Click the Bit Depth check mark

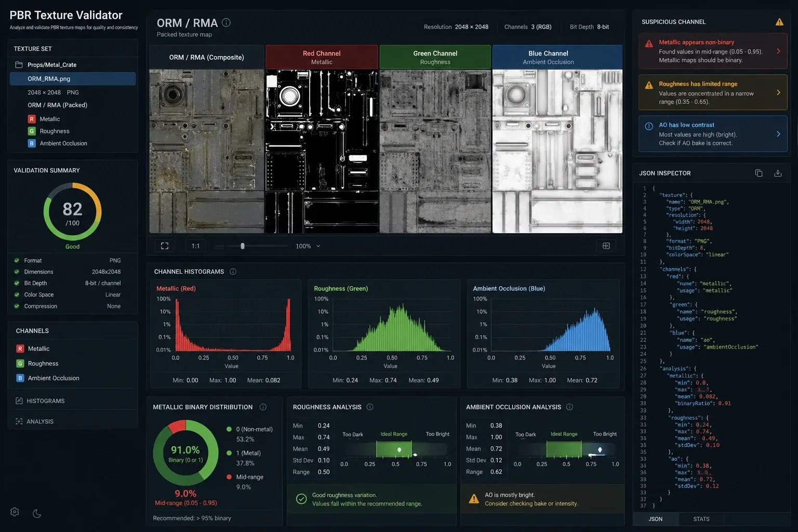pos(17,283)
